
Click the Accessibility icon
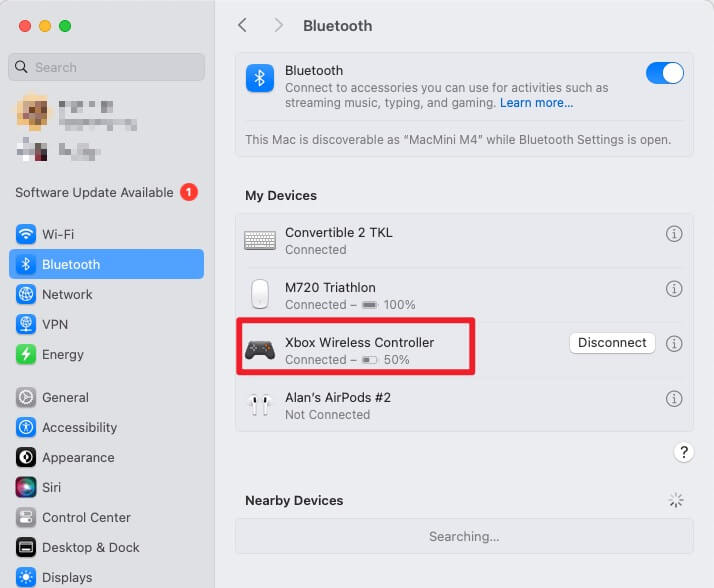tap(26, 427)
